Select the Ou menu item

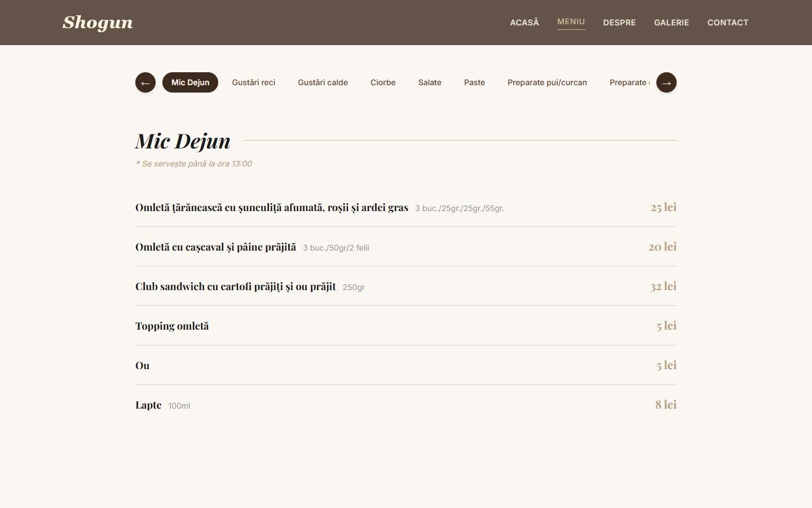click(143, 365)
